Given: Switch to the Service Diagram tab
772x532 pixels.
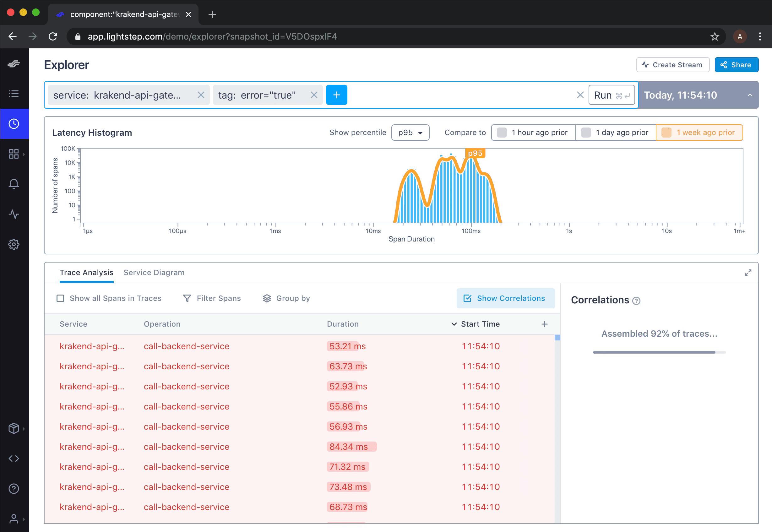Looking at the screenshot, I should point(154,273).
